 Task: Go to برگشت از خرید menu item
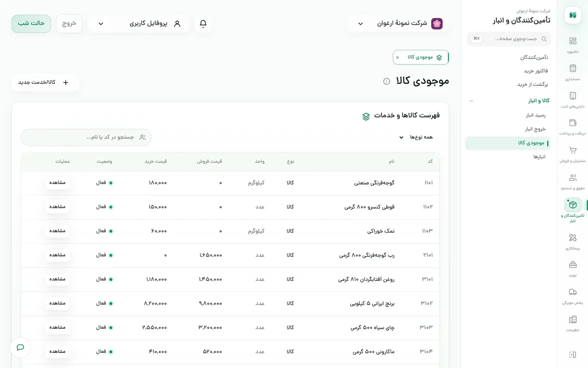point(532,84)
